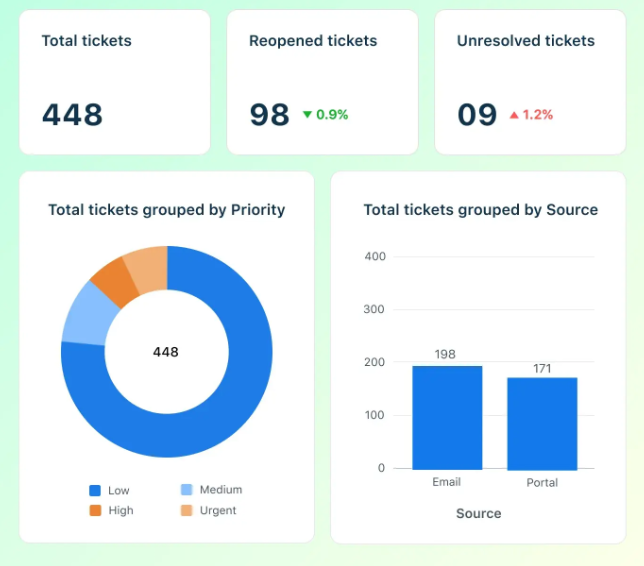Open the Reopened tickets card
644x566 pixels.
(322, 82)
